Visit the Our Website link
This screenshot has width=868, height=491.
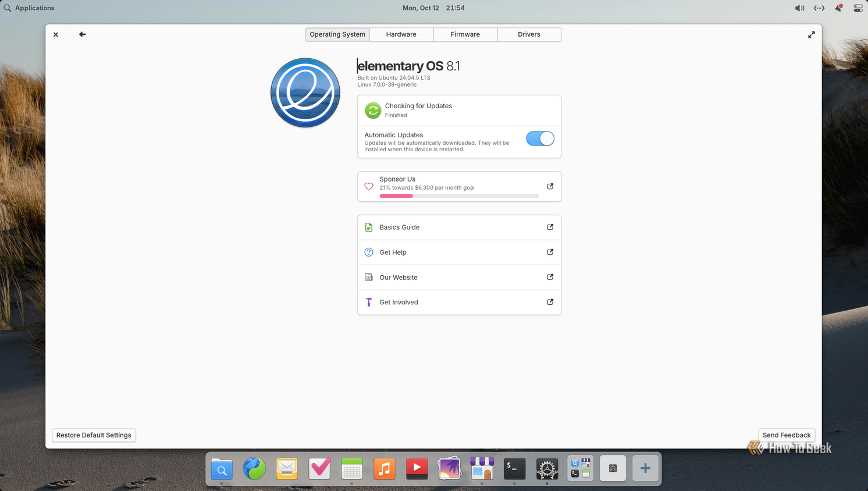(x=459, y=277)
